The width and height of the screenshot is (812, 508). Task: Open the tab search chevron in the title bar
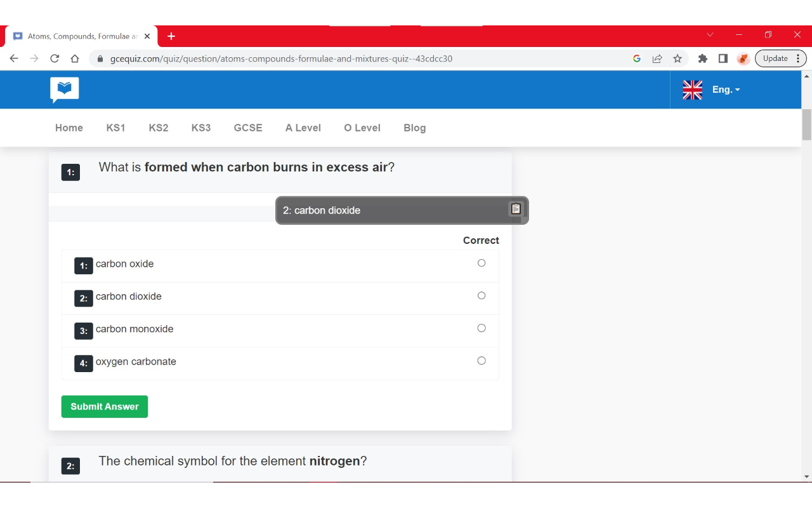tap(710, 35)
